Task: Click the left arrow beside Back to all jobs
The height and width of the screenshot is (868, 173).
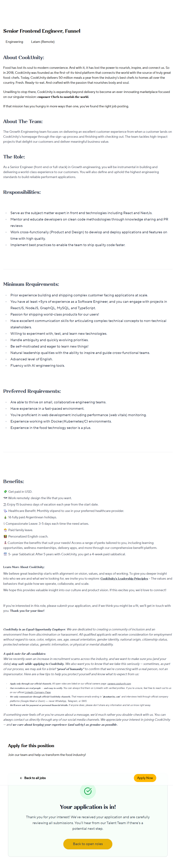Action: pyautogui.click(x=21, y=778)
